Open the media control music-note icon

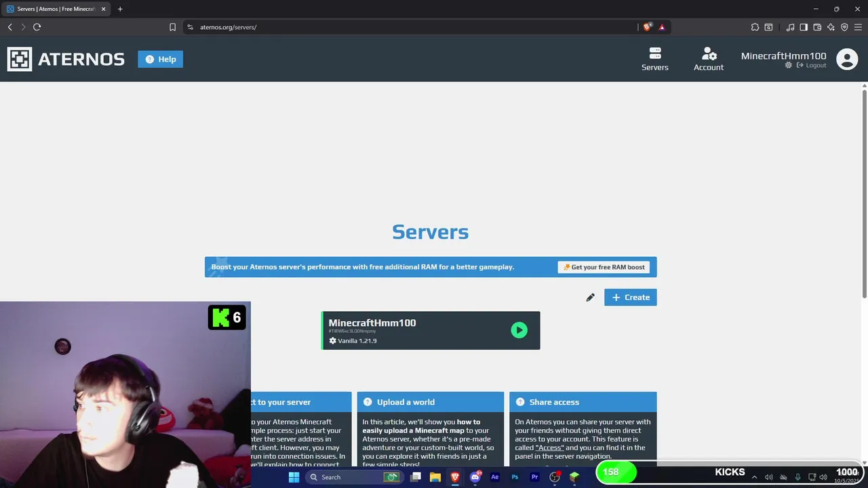[x=790, y=27]
